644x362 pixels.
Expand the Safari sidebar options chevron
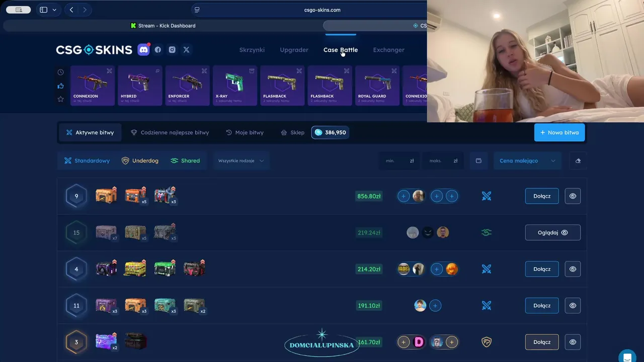click(x=54, y=10)
